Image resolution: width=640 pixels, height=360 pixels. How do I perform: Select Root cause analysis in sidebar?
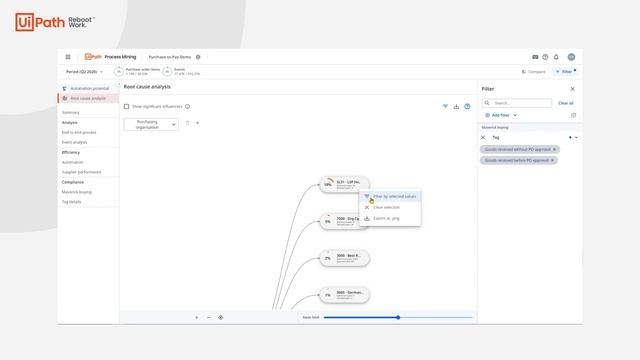point(88,98)
